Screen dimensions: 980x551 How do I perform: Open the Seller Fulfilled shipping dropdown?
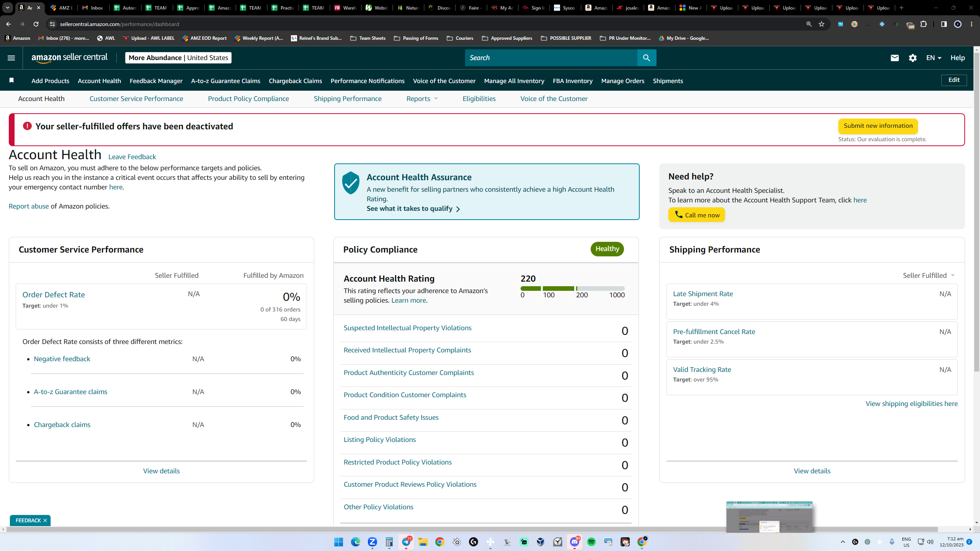coord(929,275)
